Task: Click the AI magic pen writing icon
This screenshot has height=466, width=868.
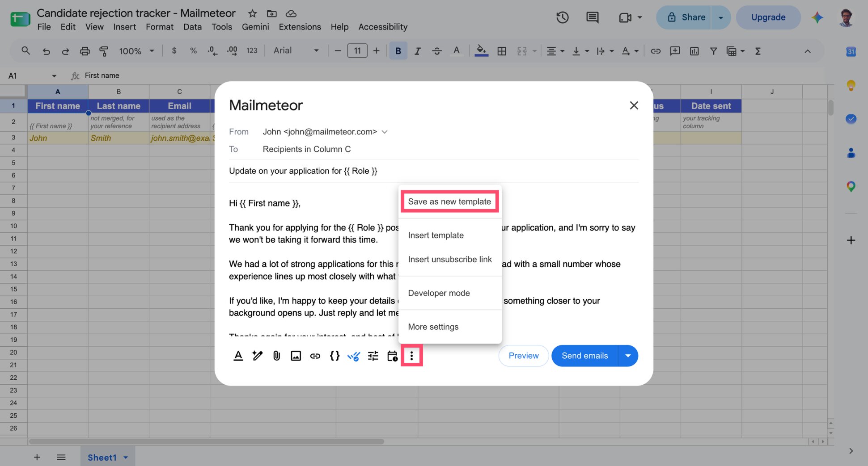Action: [x=257, y=356]
